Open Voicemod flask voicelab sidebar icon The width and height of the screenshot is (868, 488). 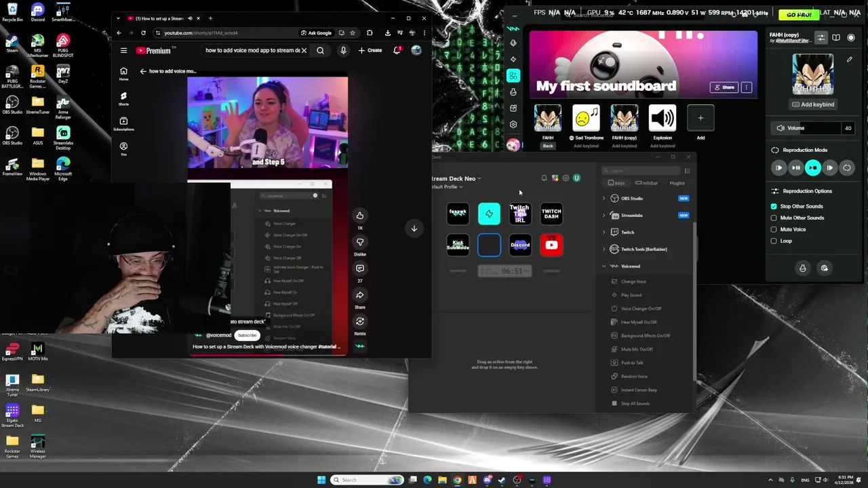pyautogui.click(x=513, y=92)
